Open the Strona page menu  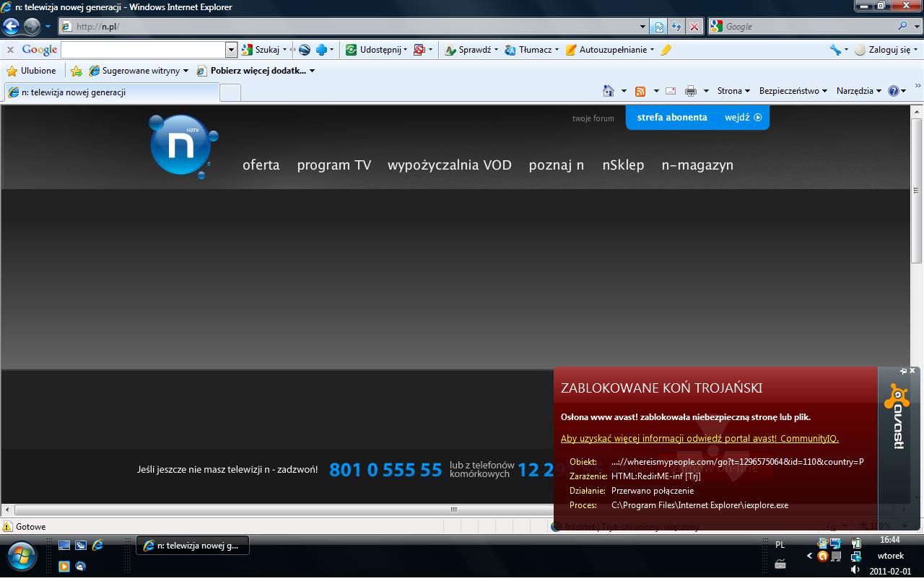pyautogui.click(x=733, y=91)
